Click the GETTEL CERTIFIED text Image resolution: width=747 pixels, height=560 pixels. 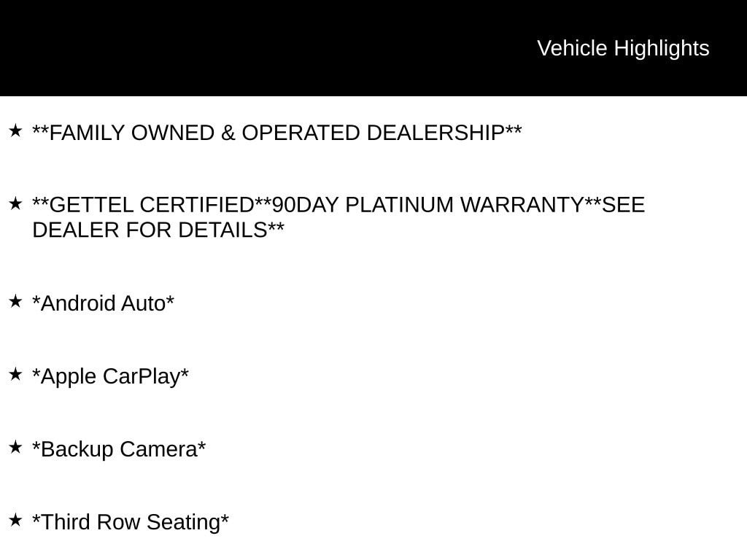tap(151, 205)
